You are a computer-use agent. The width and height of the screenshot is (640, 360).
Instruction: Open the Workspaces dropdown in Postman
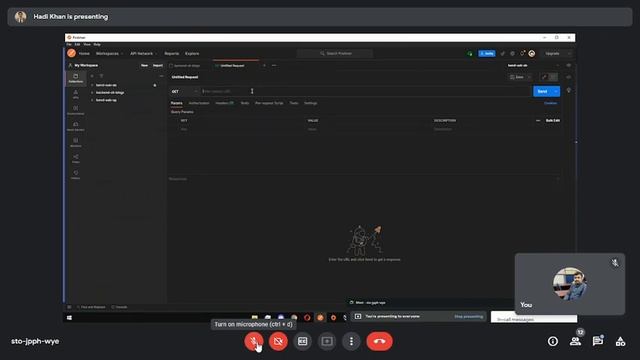point(109,53)
